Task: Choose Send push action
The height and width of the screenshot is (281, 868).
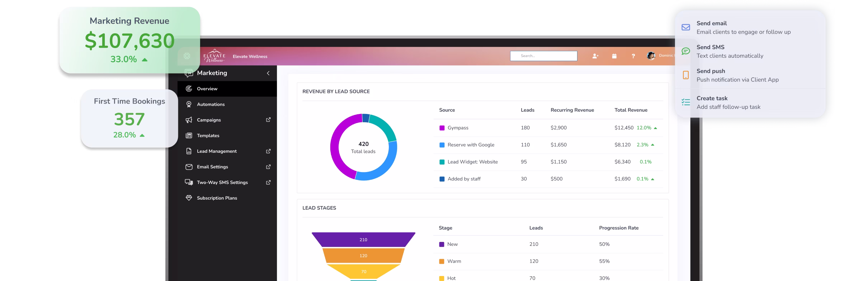Action: [750, 75]
